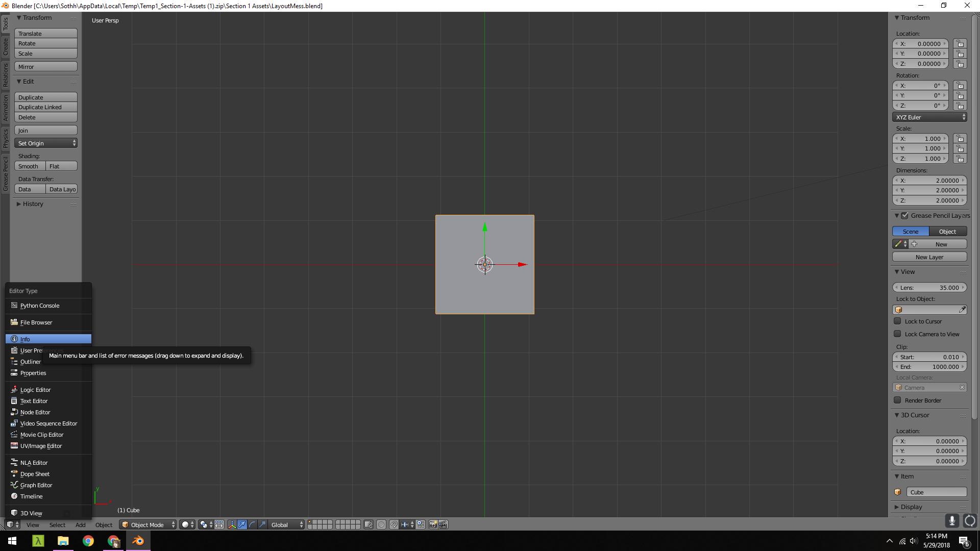
Task: Switch Grease Pencil source to Object
Action: 948,232
